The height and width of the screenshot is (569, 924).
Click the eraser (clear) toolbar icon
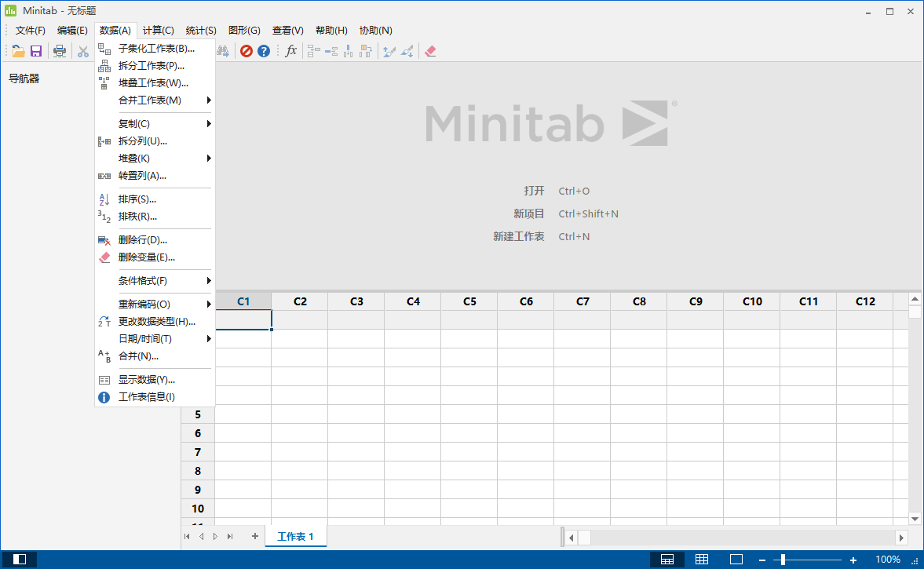[430, 50]
